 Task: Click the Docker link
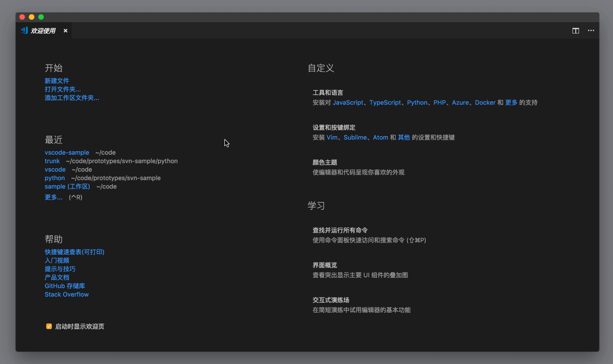(x=485, y=102)
